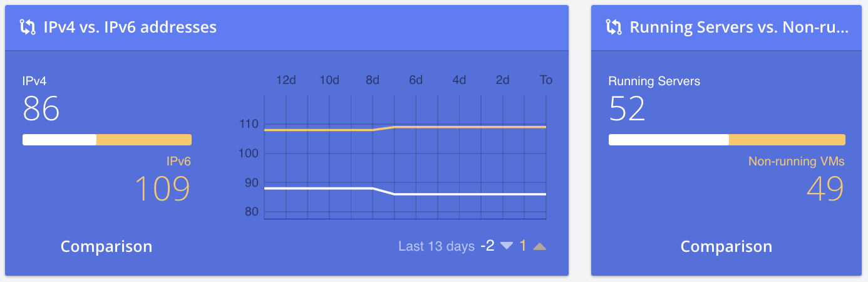This screenshot has height=282, width=868.
Task: Click the Last 13 days label
Action: pyautogui.click(x=437, y=246)
